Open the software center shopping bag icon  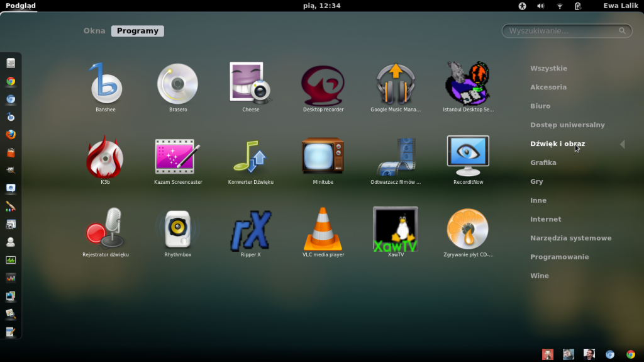pos(11,152)
